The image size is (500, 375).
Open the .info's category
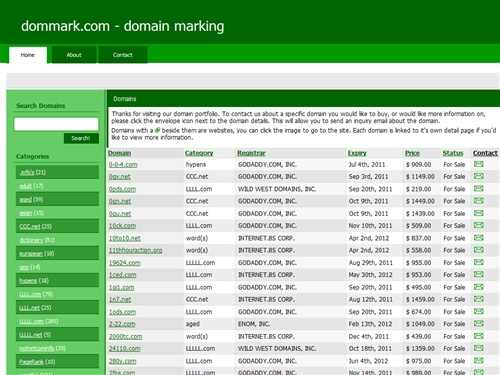tap(27, 172)
